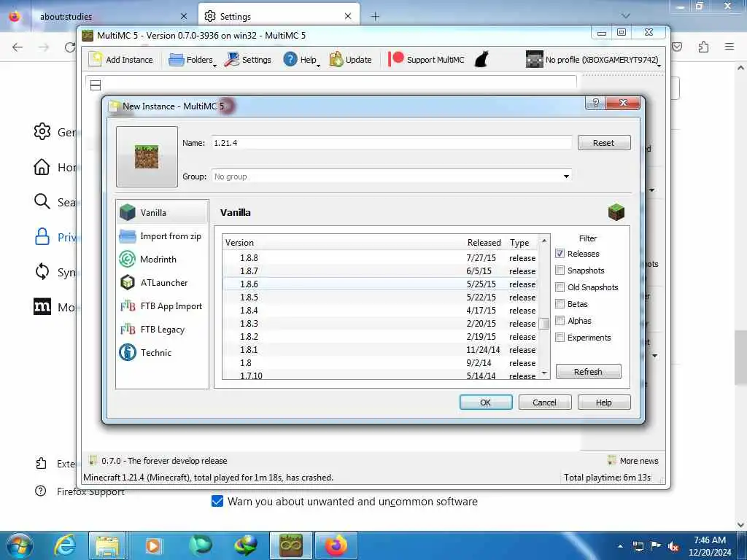Open the Firefox list all tabs chevron
747x560 pixels.
[626, 16]
